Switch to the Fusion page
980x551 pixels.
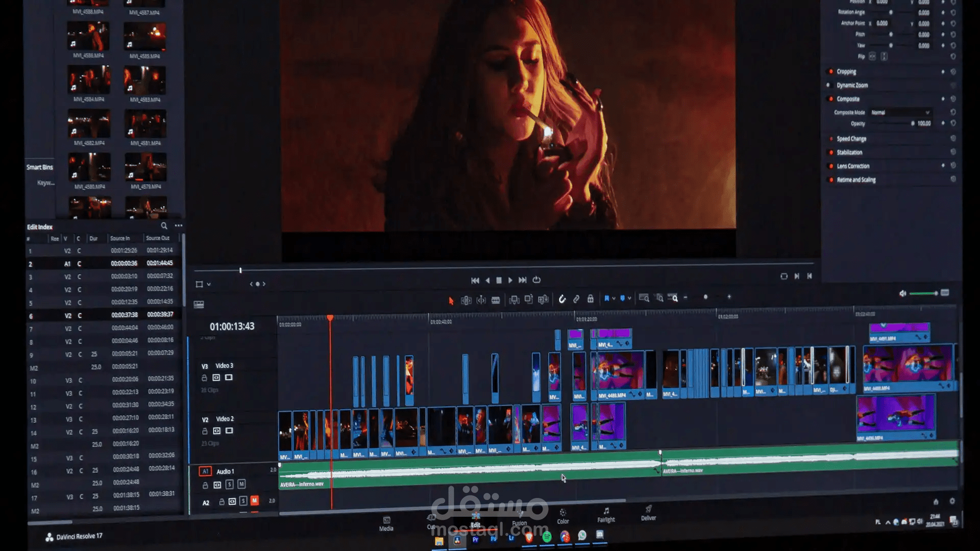[x=520, y=518]
